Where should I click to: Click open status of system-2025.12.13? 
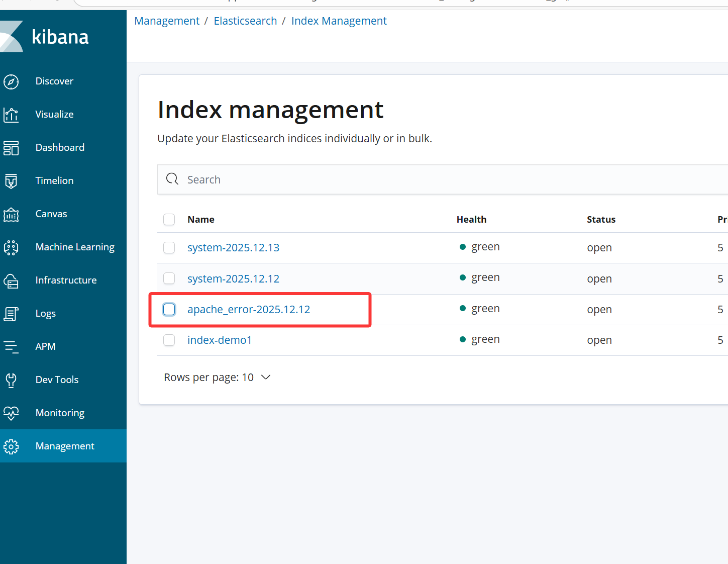[599, 248]
